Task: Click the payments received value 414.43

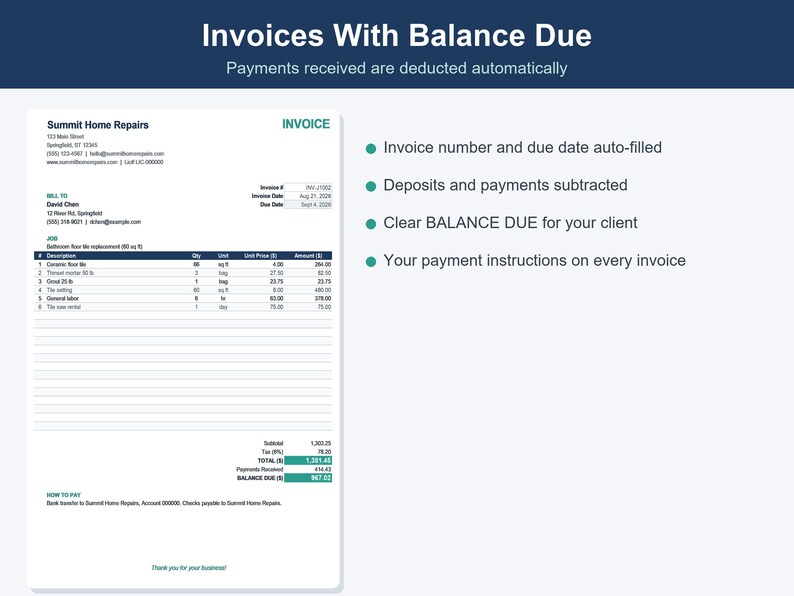Action: pos(323,469)
